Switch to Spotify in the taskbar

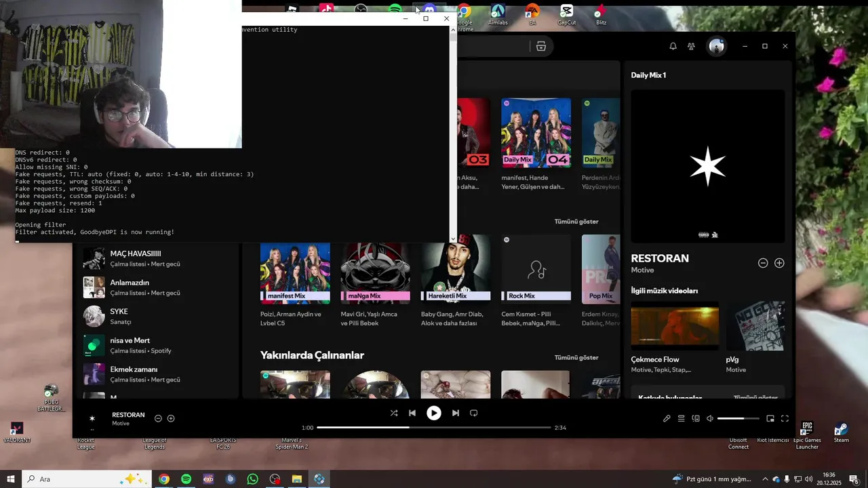click(x=186, y=479)
